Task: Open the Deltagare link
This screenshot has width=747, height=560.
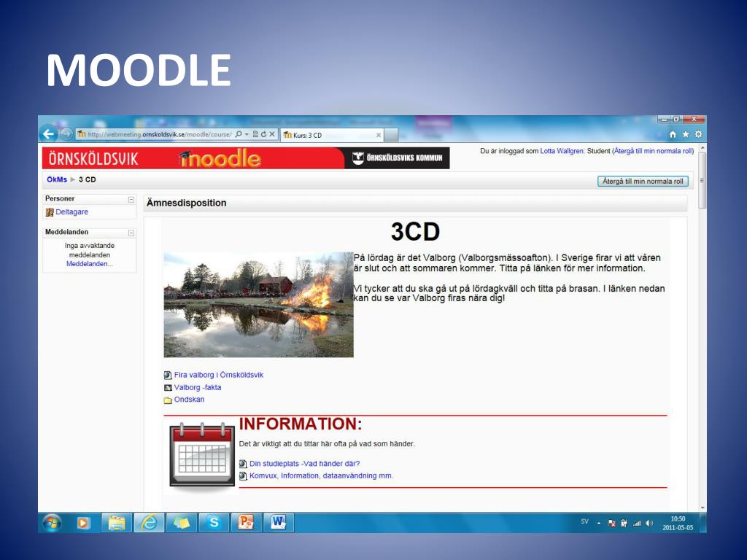Action: coord(72,212)
